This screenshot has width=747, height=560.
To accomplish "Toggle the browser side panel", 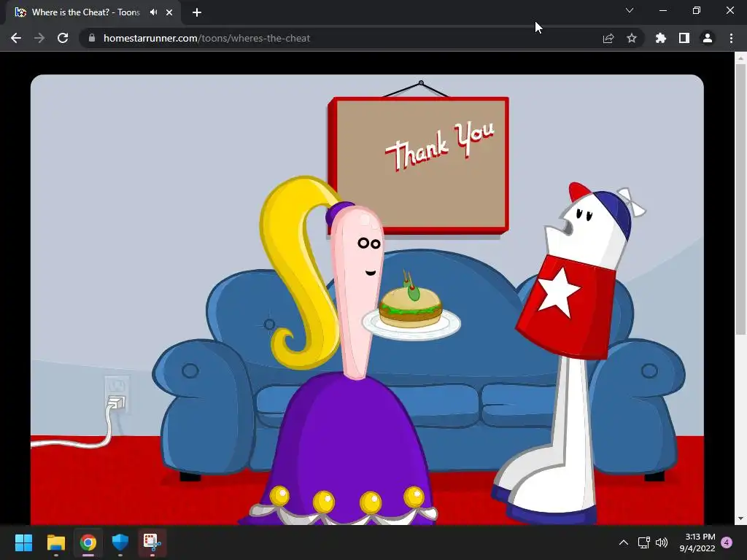I will pyautogui.click(x=684, y=38).
